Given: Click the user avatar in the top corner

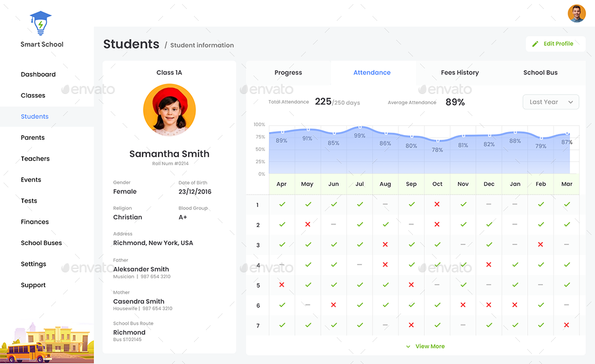Looking at the screenshot, I should (576, 13).
